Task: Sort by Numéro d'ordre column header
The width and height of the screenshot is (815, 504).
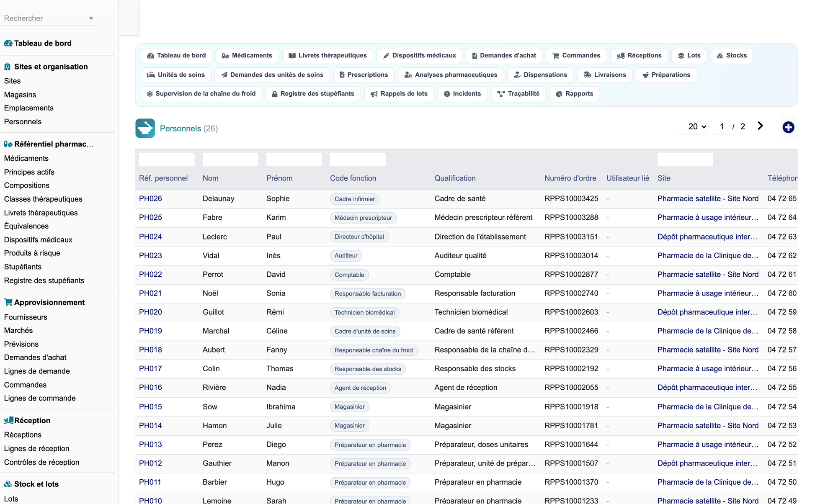Action: 570,178
